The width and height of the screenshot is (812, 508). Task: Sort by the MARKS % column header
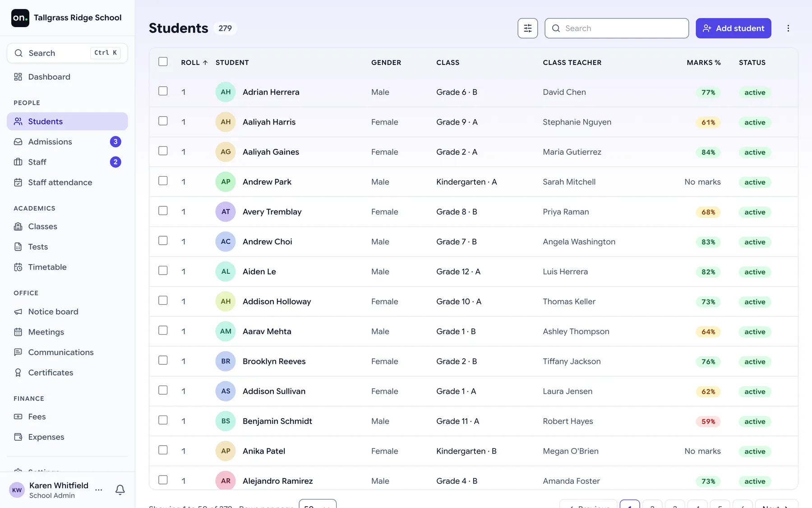click(x=704, y=62)
